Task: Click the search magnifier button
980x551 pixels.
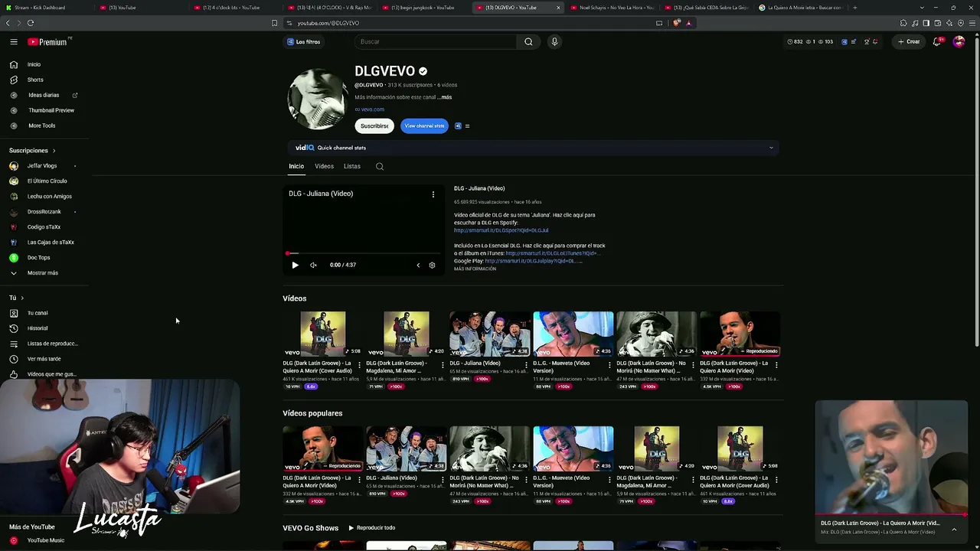Action: [528, 42]
